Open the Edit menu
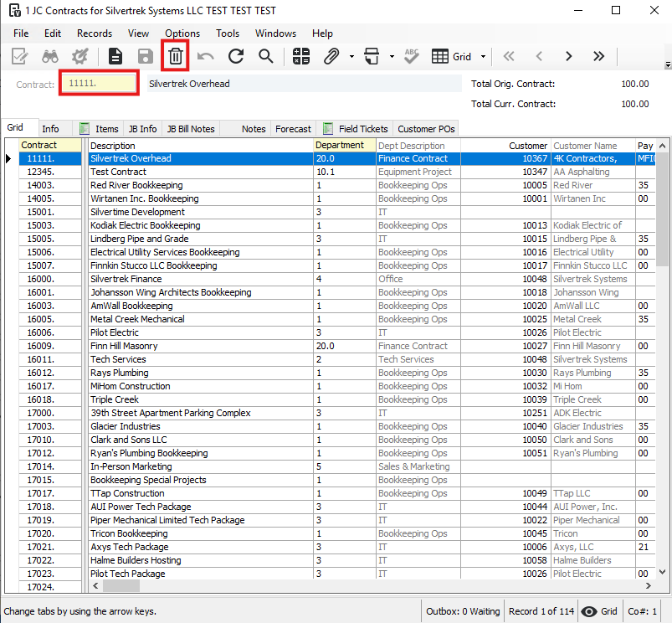Screen dimensions: 672x623 click(x=52, y=33)
